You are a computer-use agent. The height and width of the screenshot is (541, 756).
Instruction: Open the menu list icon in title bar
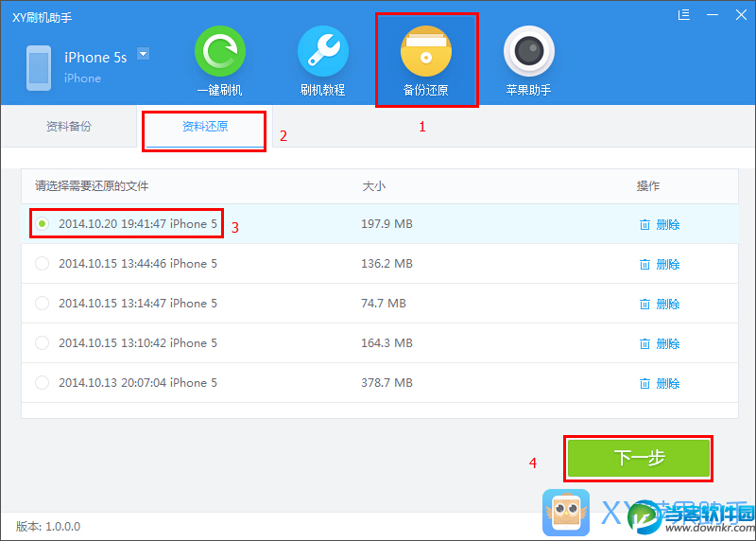[x=683, y=15]
